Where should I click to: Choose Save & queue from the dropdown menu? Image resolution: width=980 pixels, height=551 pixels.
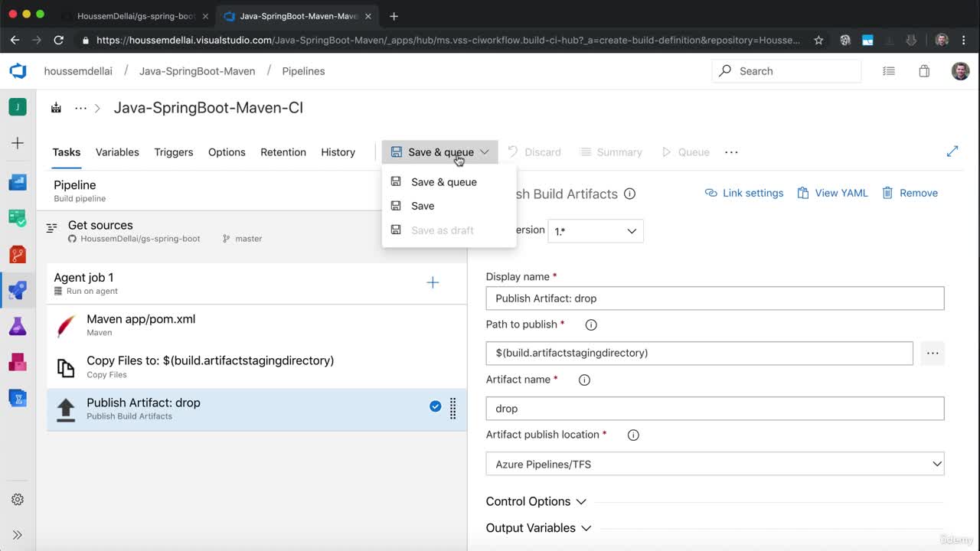coord(449,182)
